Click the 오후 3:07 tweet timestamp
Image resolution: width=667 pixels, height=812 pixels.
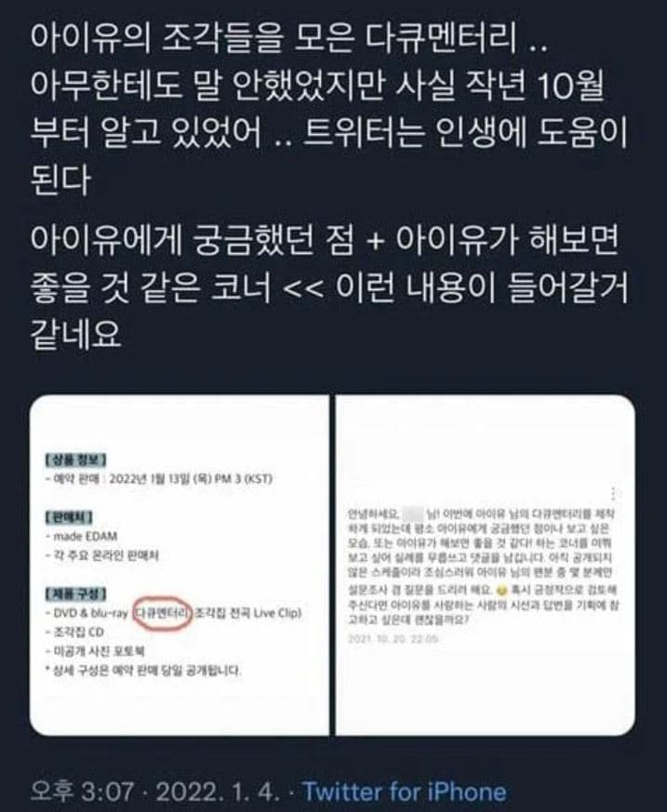tap(82, 792)
